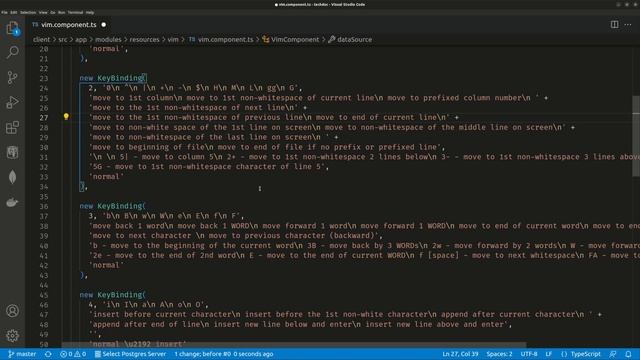Expand the client breadcrumb
The width and height of the screenshot is (640, 360).
pyautogui.click(x=41, y=40)
